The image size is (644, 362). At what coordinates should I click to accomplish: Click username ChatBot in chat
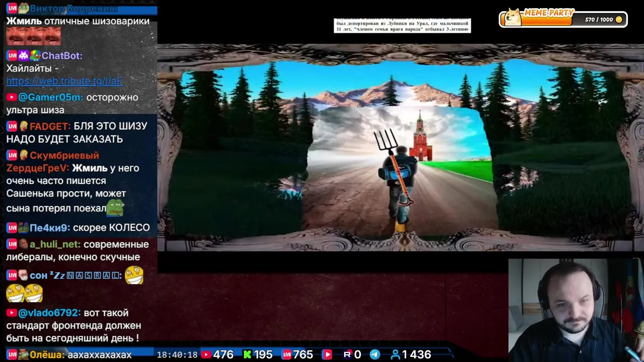[62, 56]
